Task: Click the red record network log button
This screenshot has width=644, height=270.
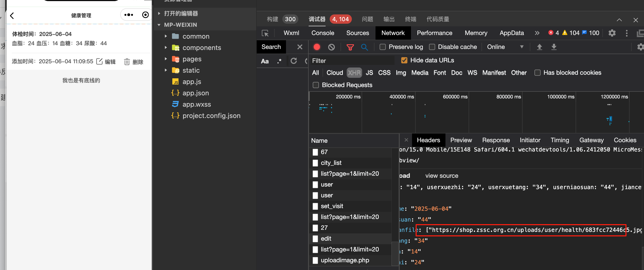Action: (317, 47)
